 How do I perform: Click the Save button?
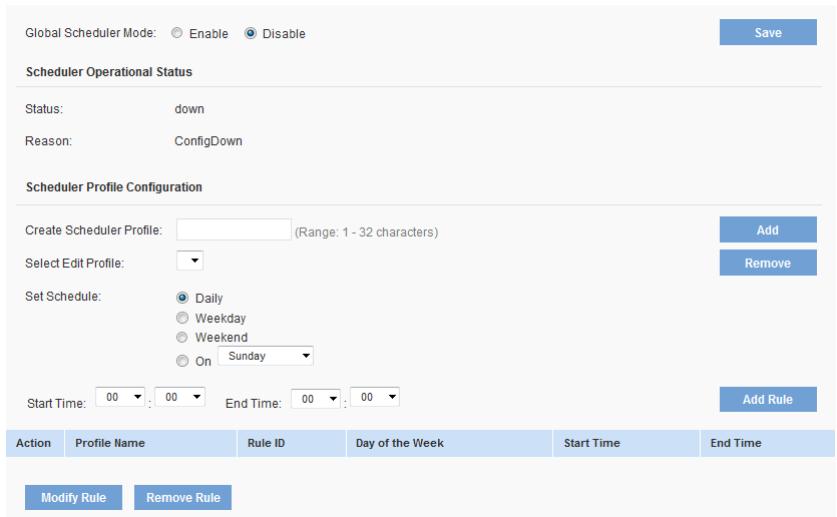(x=767, y=33)
